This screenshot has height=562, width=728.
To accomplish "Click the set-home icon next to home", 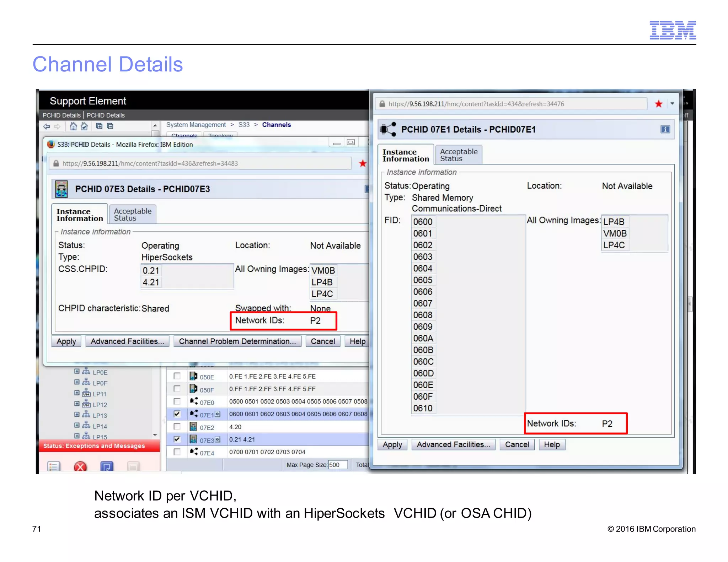I will (84, 126).
